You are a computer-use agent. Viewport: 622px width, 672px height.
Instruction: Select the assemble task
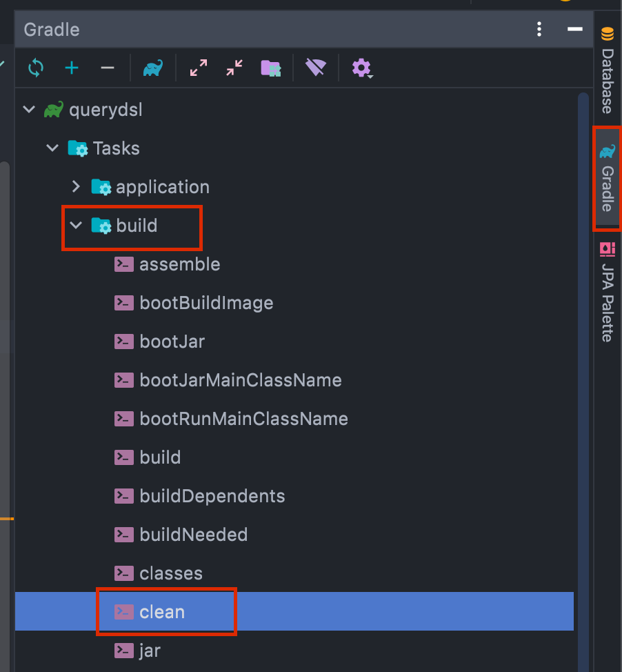179,264
